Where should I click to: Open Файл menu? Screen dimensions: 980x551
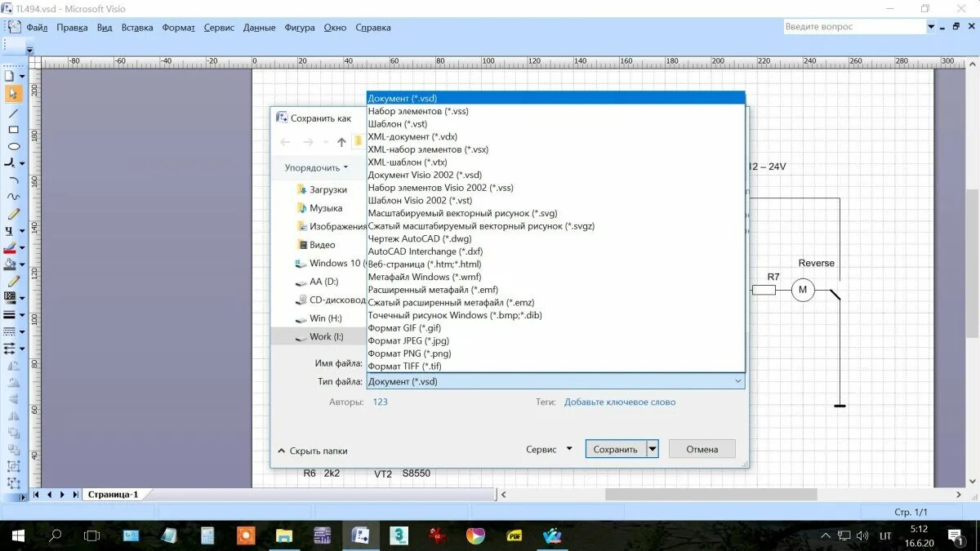pyautogui.click(x=37, y=27)
